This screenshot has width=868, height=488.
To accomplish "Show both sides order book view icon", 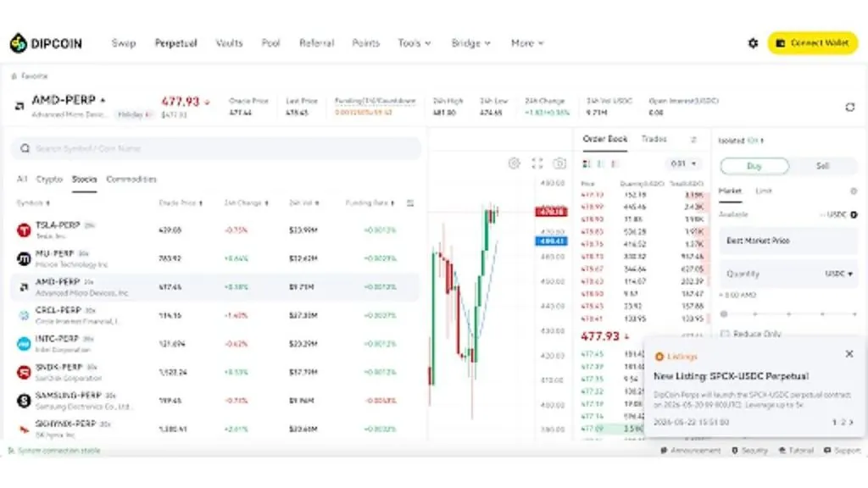I will (x=587, y=164).
